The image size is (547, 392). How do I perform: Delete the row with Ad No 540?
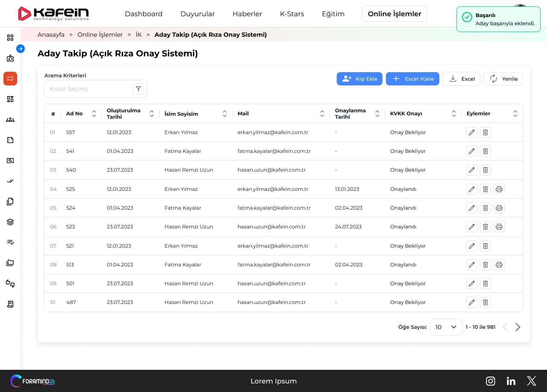(x=485, y=170)
